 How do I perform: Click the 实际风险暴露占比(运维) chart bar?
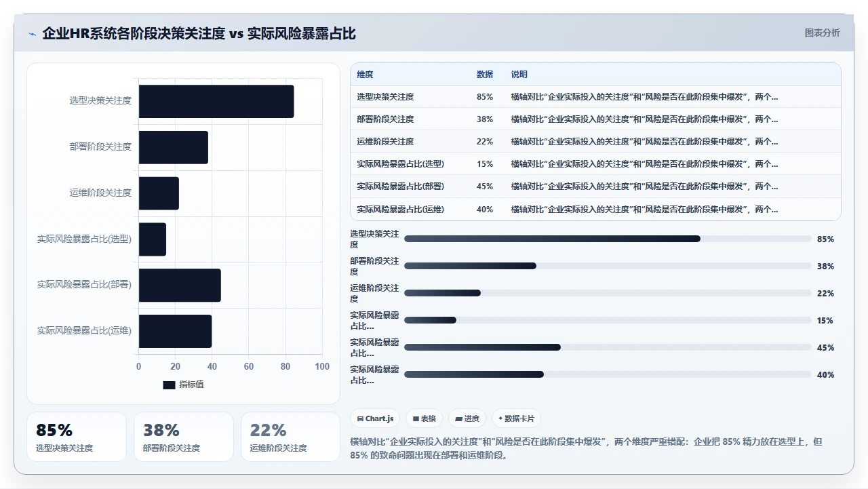click(176, 331)
